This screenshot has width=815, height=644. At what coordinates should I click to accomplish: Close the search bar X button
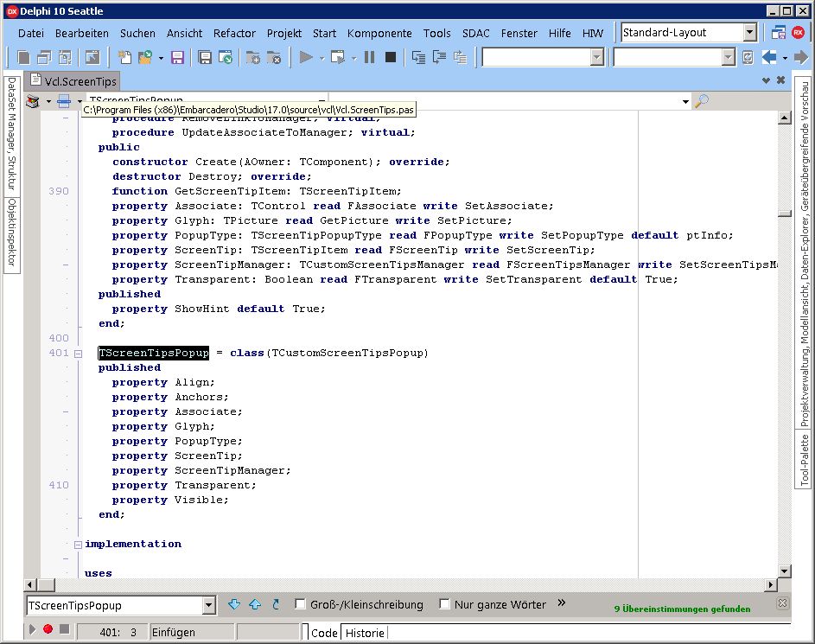tap(782, 603)
